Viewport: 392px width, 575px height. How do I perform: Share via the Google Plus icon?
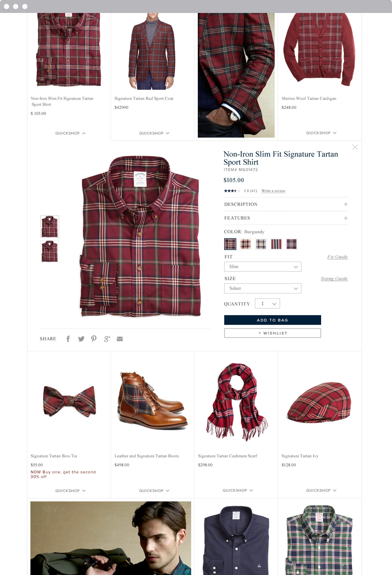(x=107, y=339)
